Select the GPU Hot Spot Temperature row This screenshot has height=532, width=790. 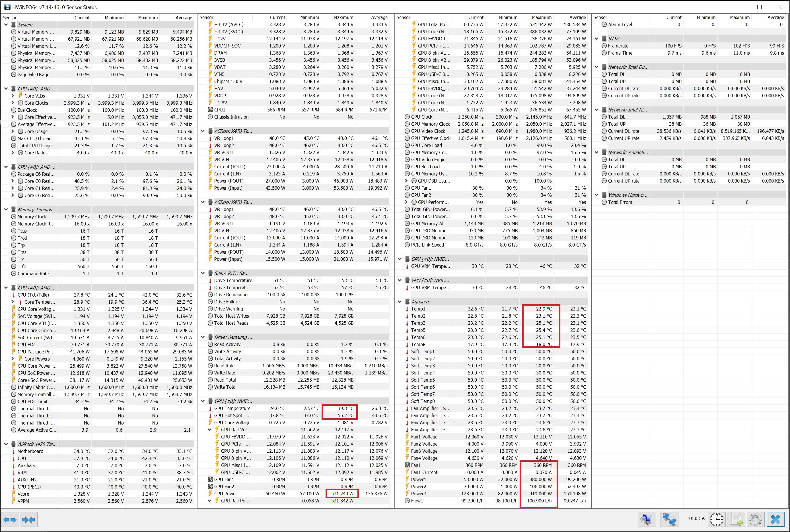coord(232,416)
